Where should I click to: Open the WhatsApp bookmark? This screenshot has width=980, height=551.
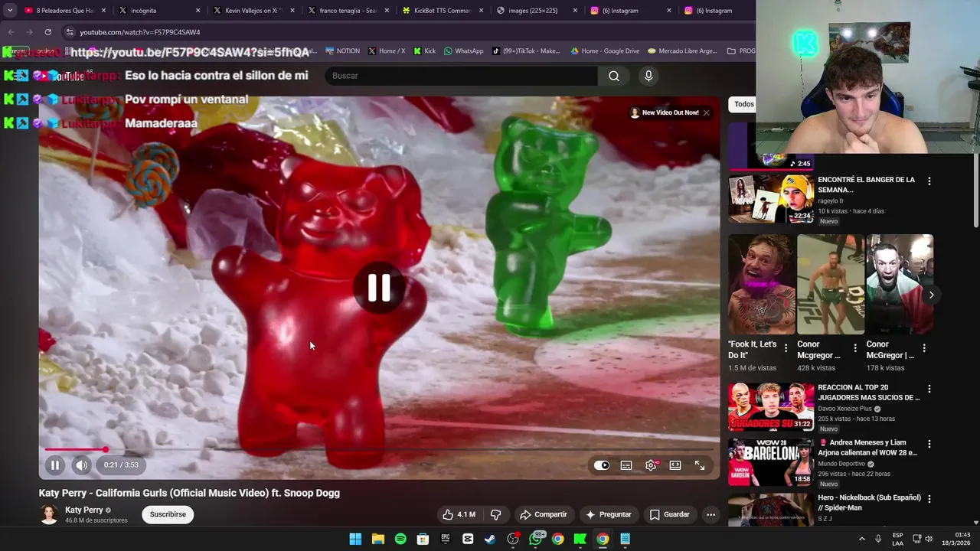(463, 51)
